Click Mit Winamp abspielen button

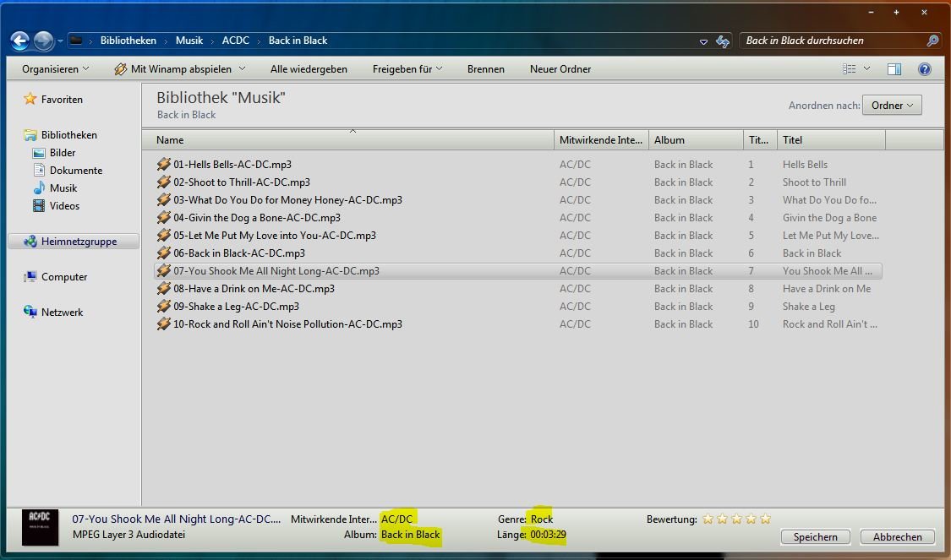point(172,69)
